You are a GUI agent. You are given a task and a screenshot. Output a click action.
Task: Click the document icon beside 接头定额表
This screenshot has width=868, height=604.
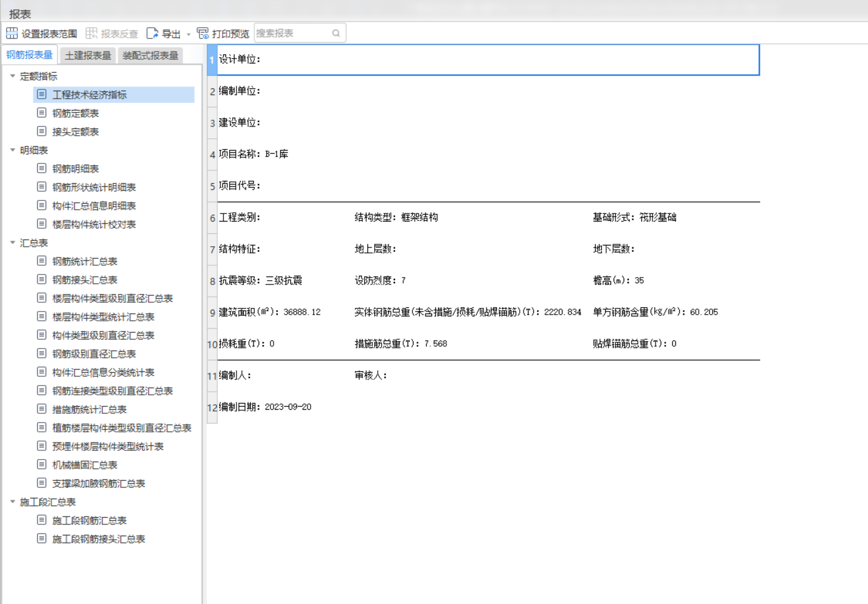[x=41, y=131]
